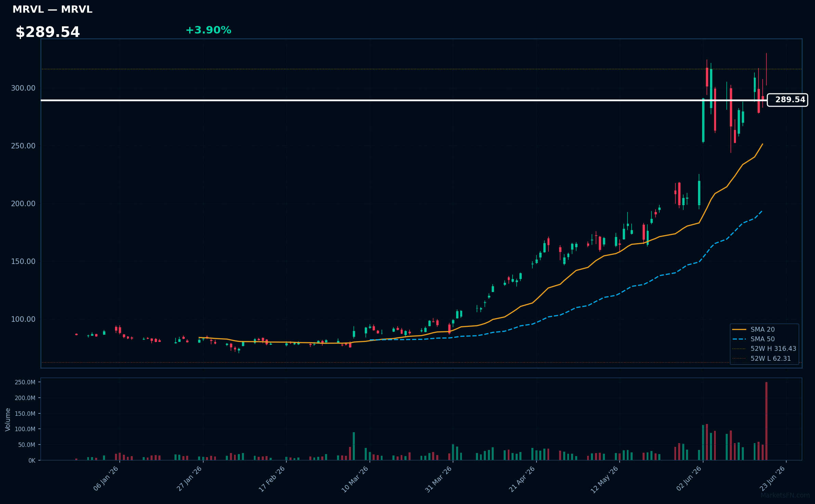Click the 12 May '26 date label
This screenshot has width=815, height=504.
[605, 480]
